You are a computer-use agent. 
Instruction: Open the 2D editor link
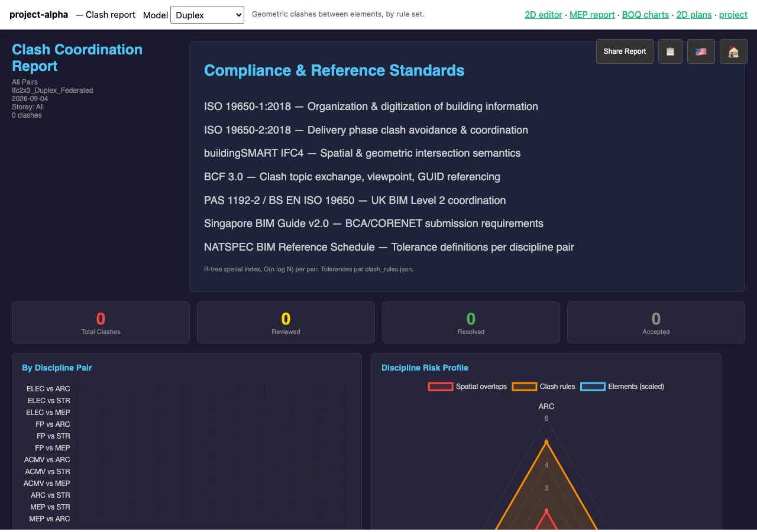pyautogui.click(x=544, y=15)
